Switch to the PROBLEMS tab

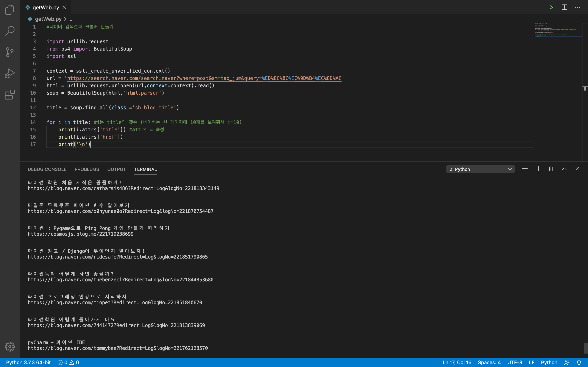(x=87, y=169)
